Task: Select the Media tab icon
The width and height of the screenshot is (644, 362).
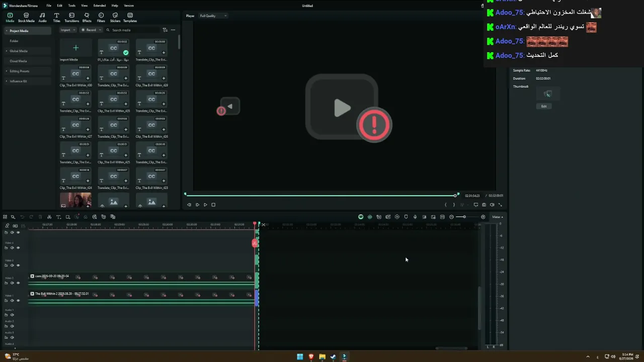Action: [10, 18]
